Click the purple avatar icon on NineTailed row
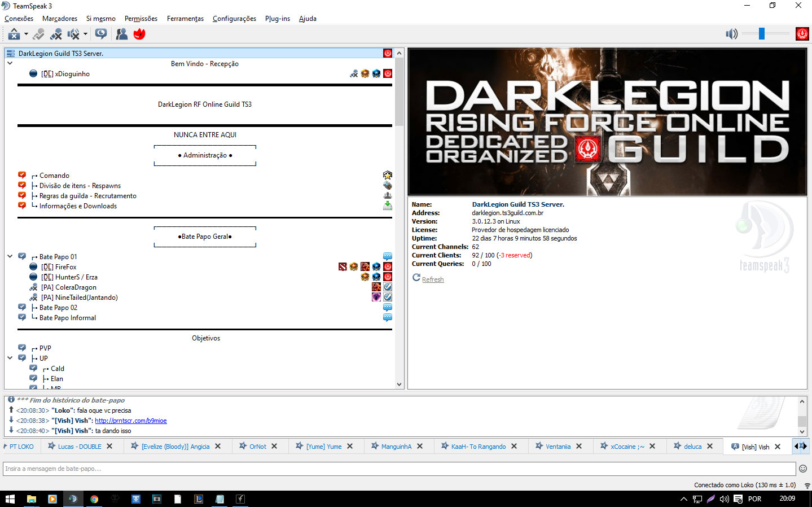 [376, 297]
